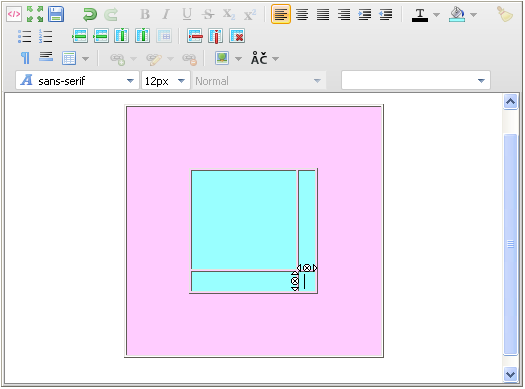Click the scrollbar down arrow
525x389 pixels.
point(510,374)
